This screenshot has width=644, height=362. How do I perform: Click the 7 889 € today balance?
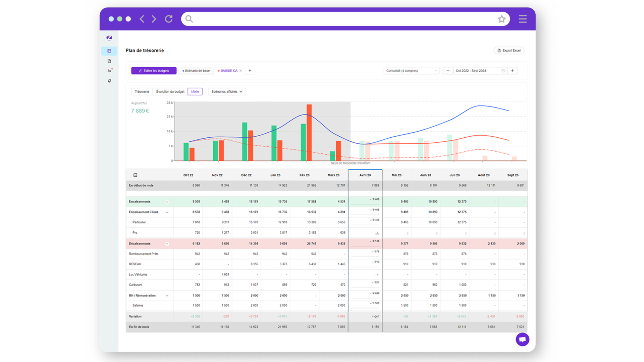point(140,111)
